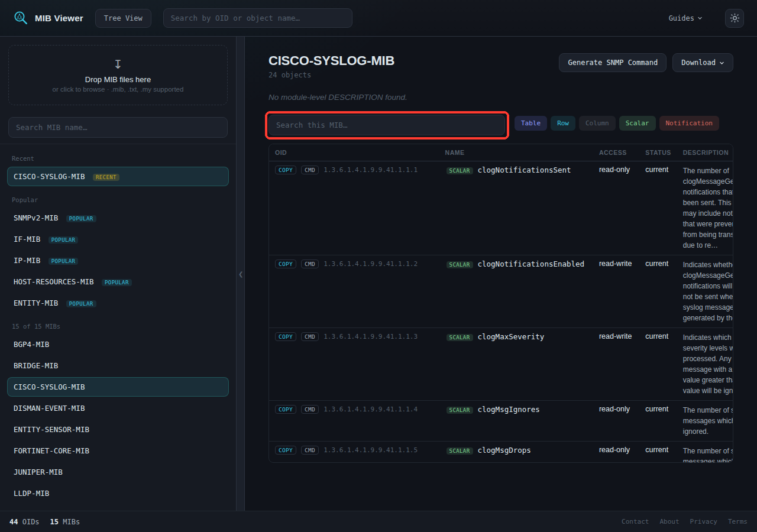Select IP-MIB from popular list

coord(118,261)
